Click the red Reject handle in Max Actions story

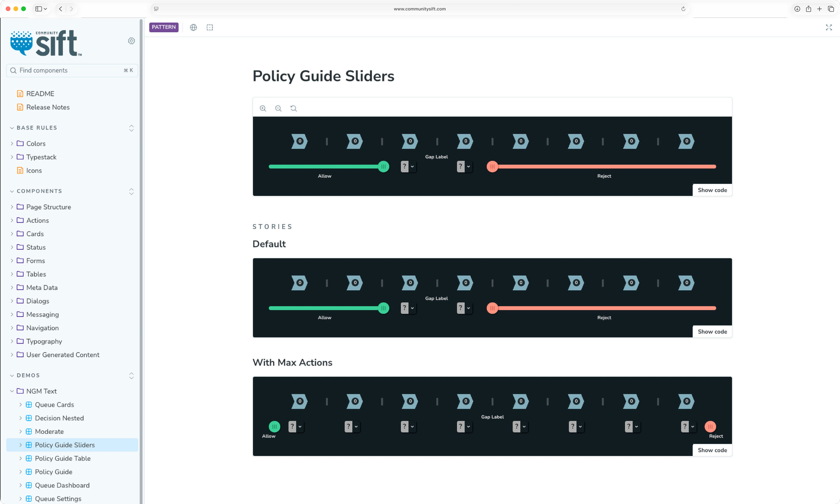click(x=710, y=427)
